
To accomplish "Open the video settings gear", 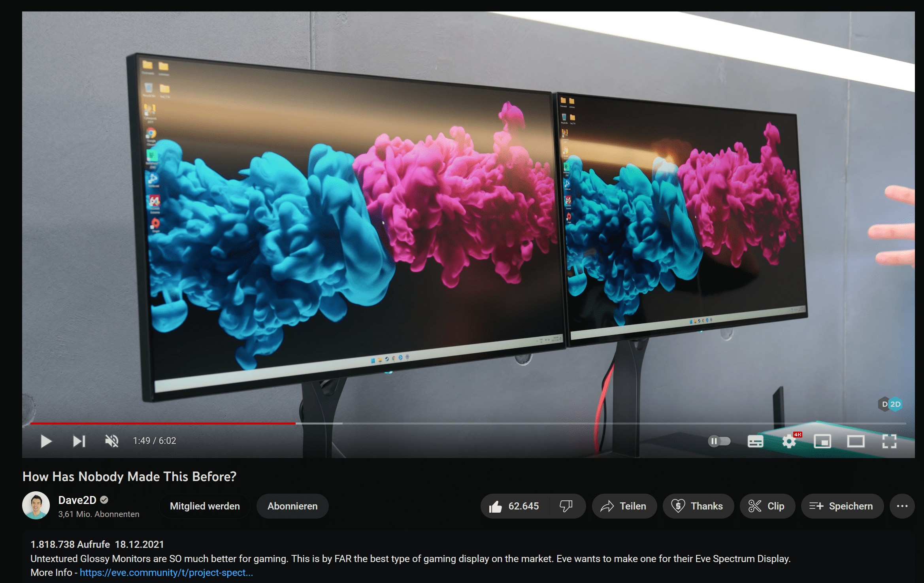I will coord(789,441).
